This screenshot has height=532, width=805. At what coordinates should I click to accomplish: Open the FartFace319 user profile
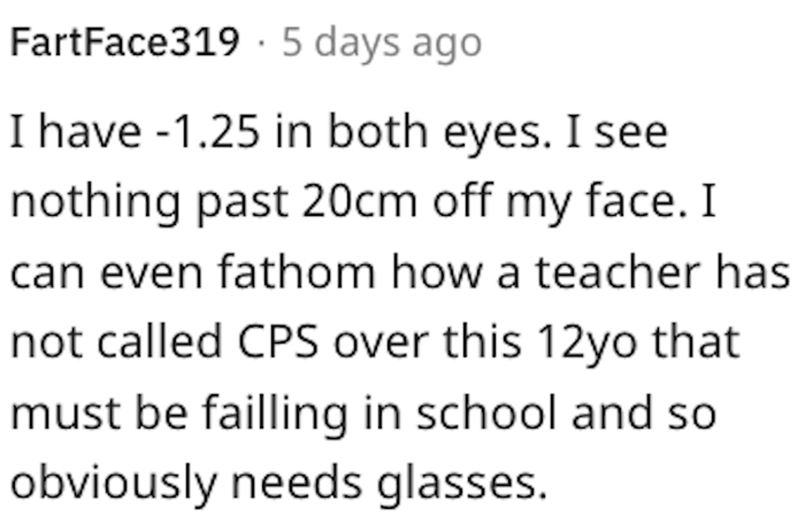click(x=125, y=42)
